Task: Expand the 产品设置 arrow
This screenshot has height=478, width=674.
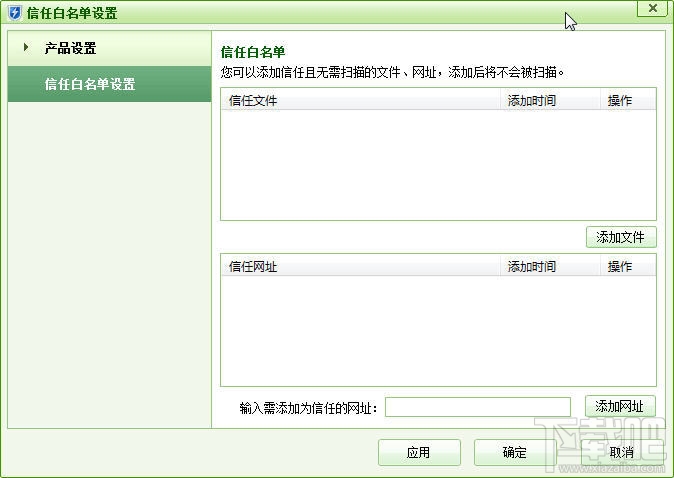Action: coord(26,47)
